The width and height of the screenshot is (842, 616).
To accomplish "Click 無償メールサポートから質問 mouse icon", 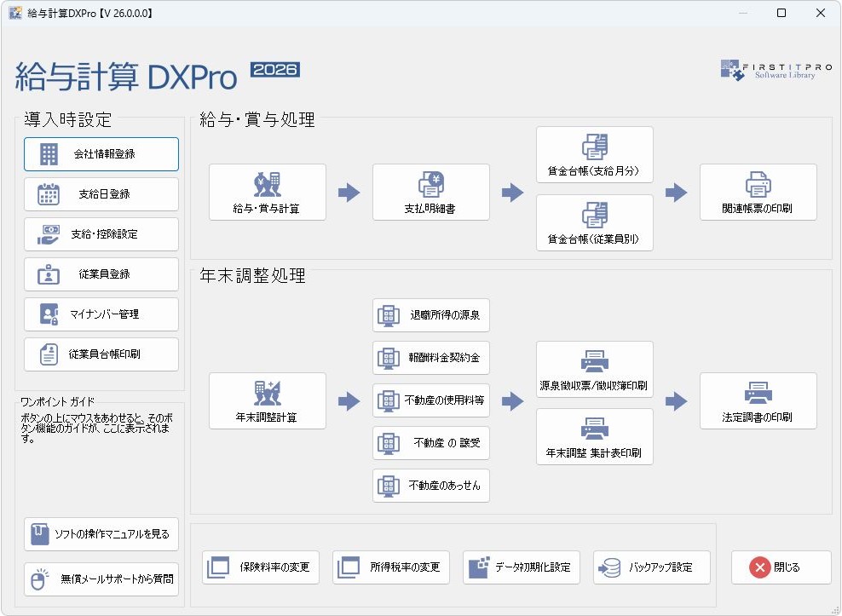I will [39, 579].
